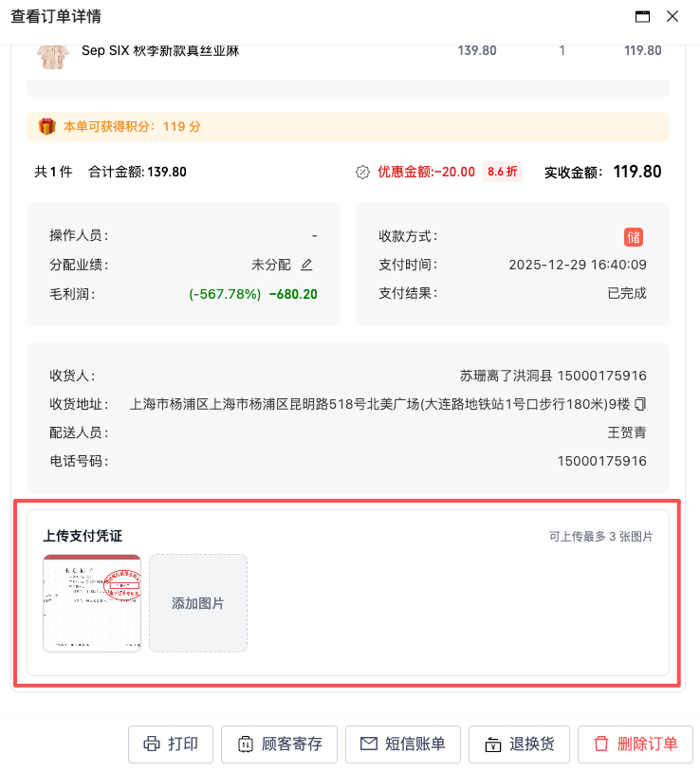This screenshot has width=700, height=772.
Task: Click the 未分配 unassigned performance text
Action: 267,266
